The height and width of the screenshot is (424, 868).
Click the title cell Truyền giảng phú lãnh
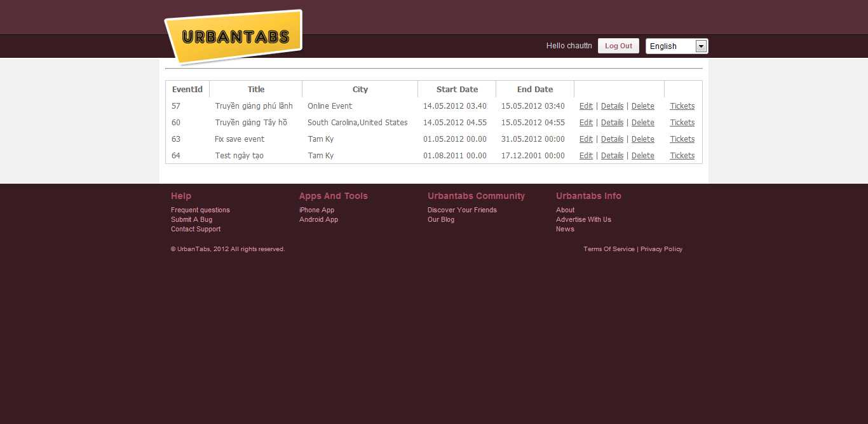254,106
